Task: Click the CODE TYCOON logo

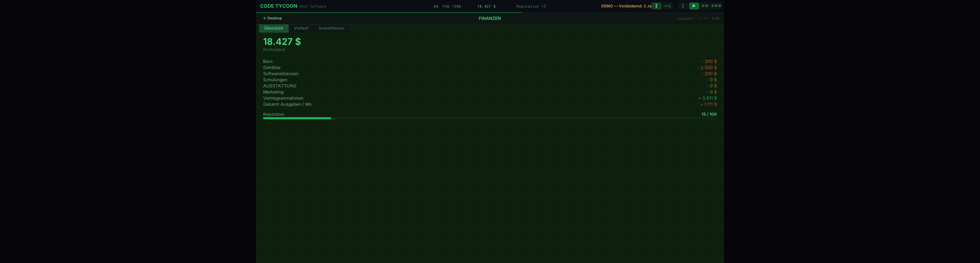Action: 278,6
